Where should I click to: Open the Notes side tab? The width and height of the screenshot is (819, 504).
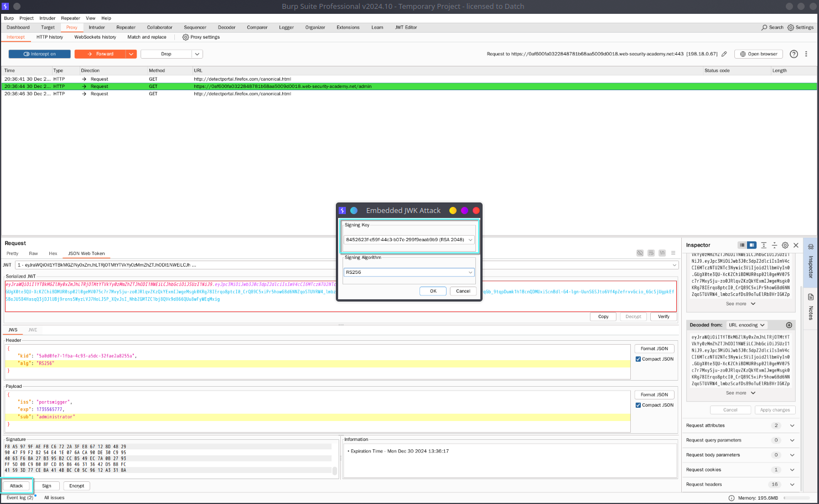(811, 307)
